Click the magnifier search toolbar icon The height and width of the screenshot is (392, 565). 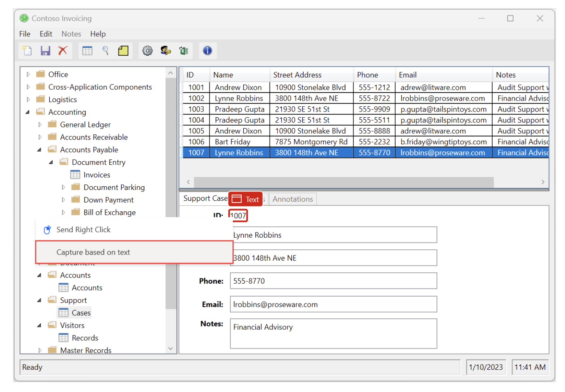(x=105, y=51)
